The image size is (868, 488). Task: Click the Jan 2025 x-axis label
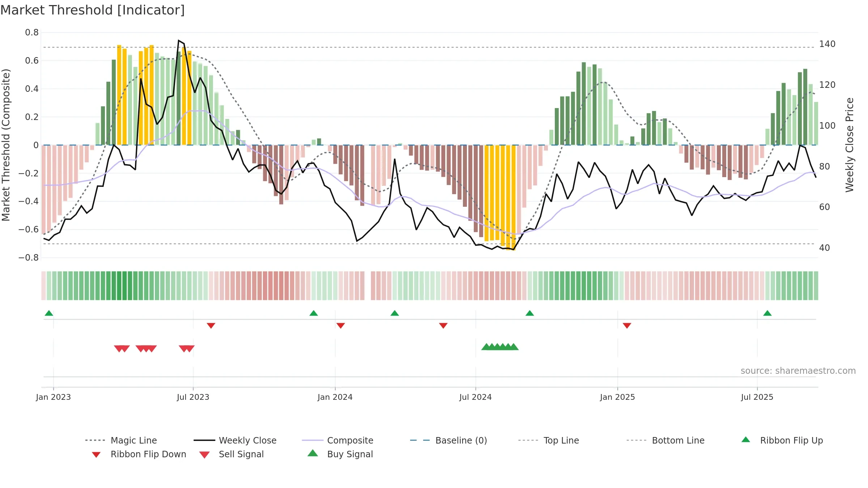pos(617,397)
